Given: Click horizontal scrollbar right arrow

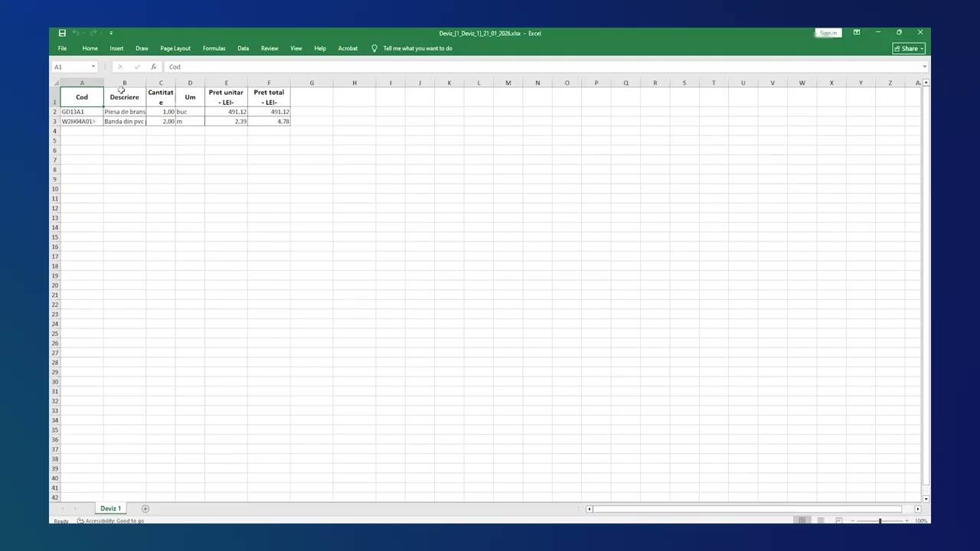Looking at the screenshot, I should pos(917,509).
